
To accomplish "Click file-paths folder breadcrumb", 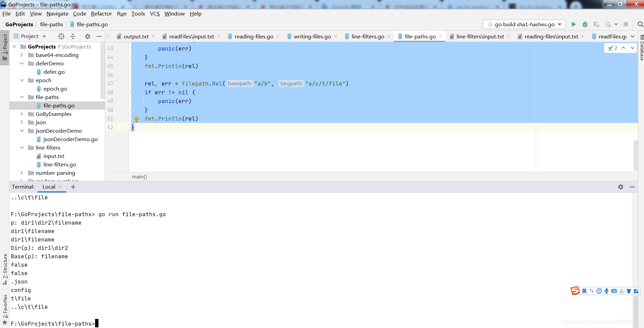I will pyautogui.click(x=52, y=24).
